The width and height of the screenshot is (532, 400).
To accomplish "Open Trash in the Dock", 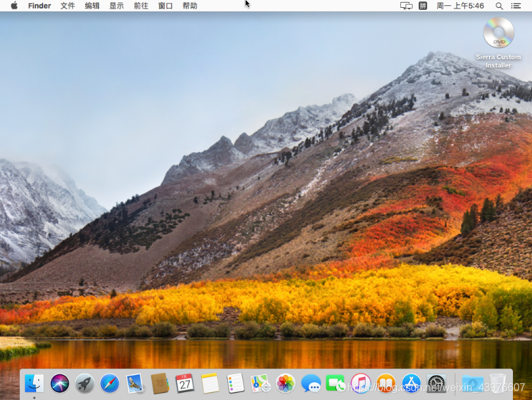I will click(498, 384).
